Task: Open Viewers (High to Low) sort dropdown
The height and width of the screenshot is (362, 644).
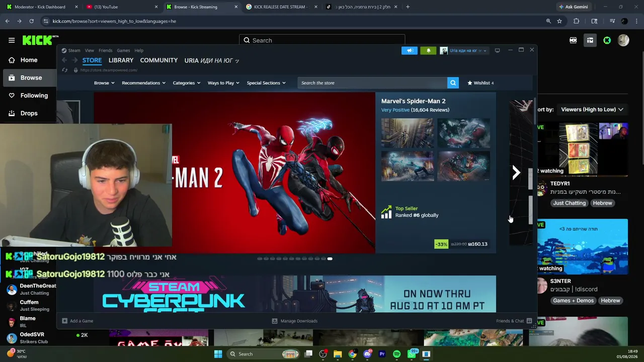Action: click(592, 110)
